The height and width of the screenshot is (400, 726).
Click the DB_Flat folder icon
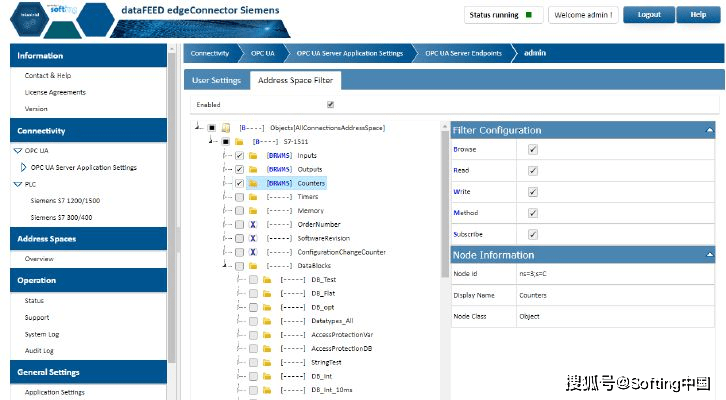[x=267, y=294]
